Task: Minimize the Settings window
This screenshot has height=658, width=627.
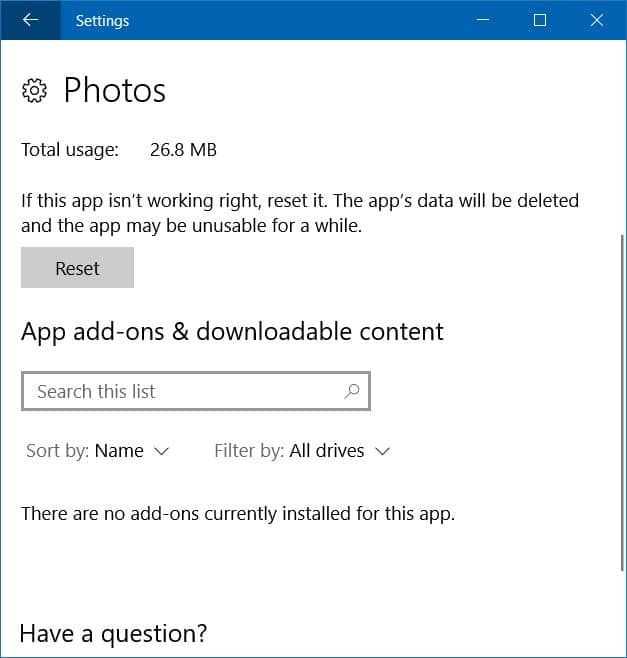Action: click(x=483, y=20)
